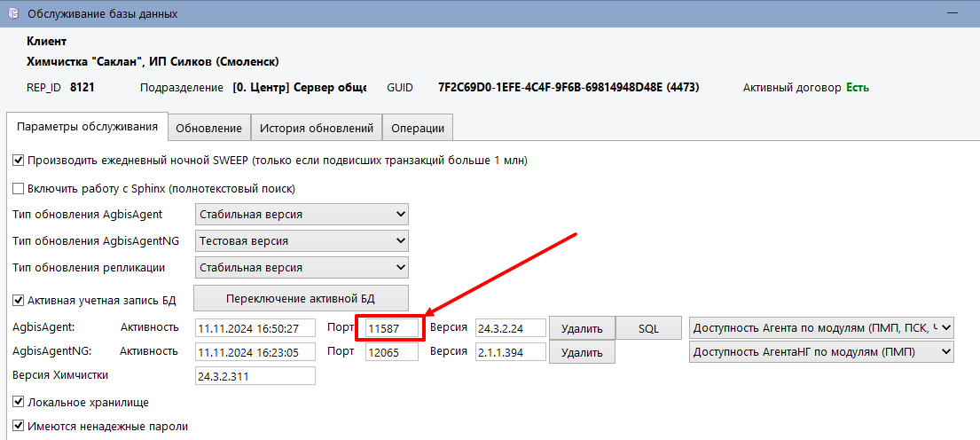Screen dimensions: 980x440
Task: Toggle the 'Локальное хранилище' checkbox
Action: coord(18,402)
